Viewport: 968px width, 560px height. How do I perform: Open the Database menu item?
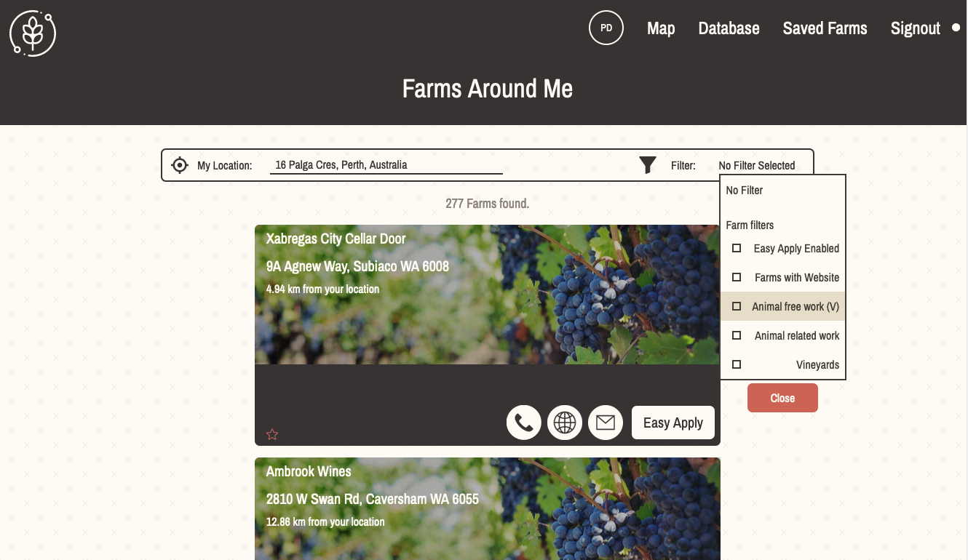(x=729, y=28)
